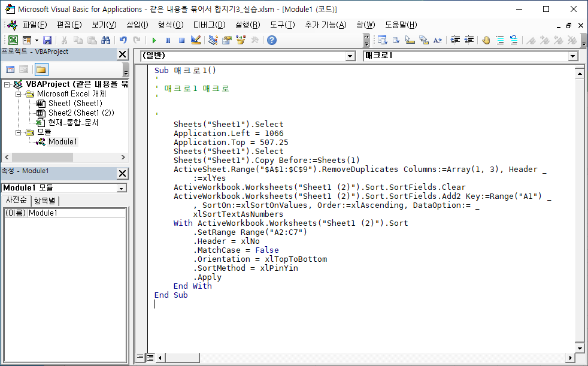
Task: Outdent code with the Outdent icon
Action: [x=469, y=40]
